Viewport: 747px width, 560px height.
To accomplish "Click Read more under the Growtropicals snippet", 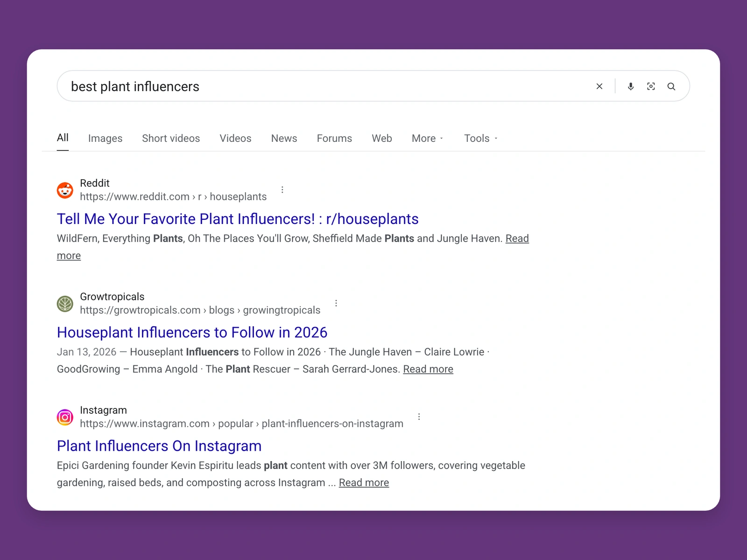I will tap(428, 369).
